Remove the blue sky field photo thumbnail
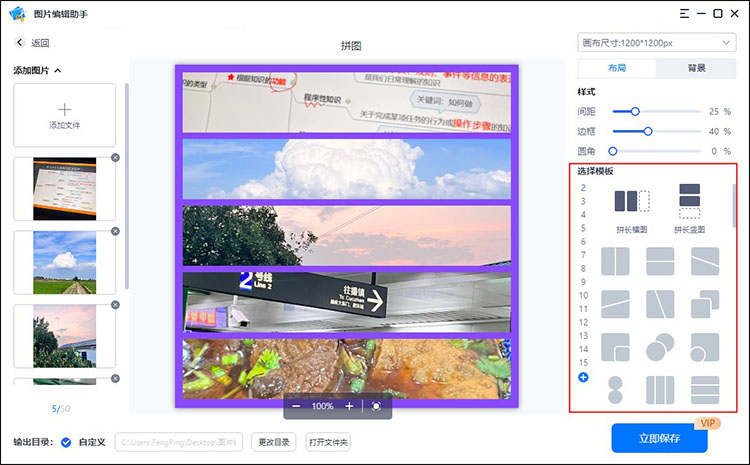This screenshot has width=750, height=465. pyautogui.click(x=115, y=231)
